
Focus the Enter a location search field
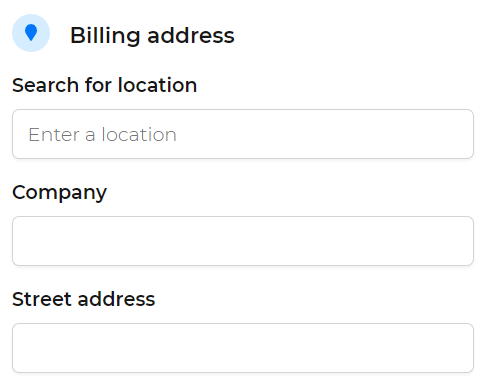243,134
